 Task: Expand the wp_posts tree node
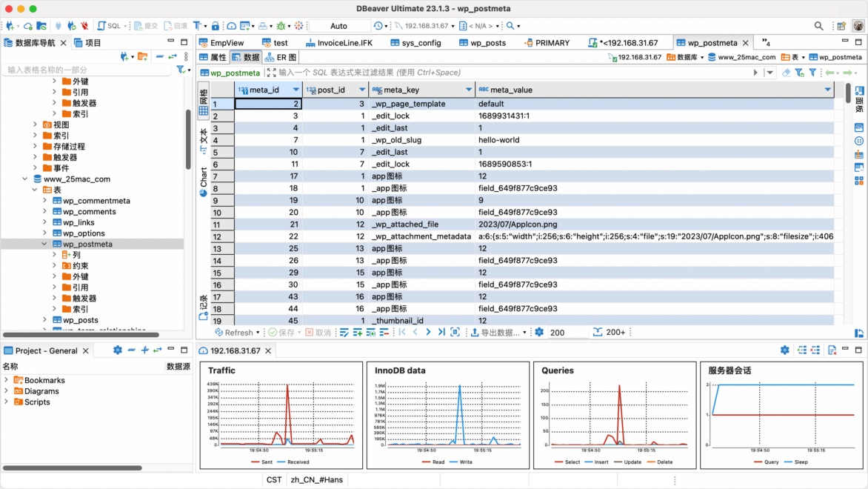[44, 320]
